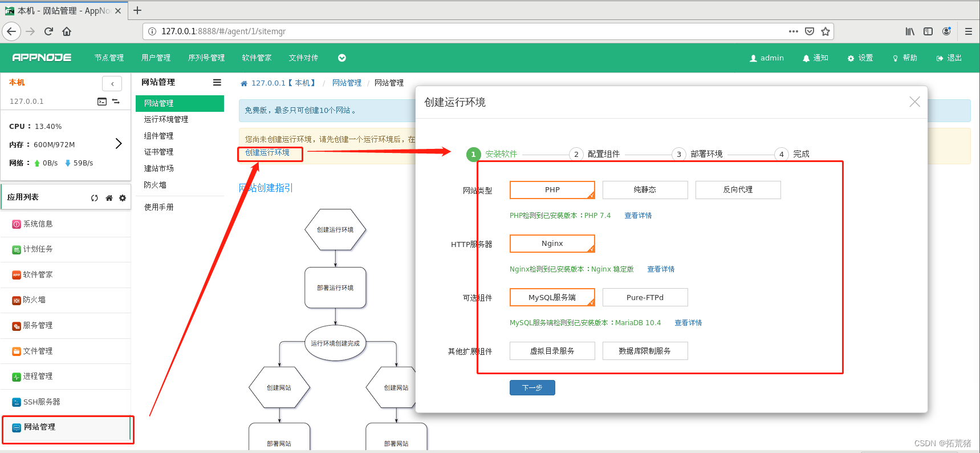
Task: Reload the page with the refresh icon
Action: (x=48, y=31)
